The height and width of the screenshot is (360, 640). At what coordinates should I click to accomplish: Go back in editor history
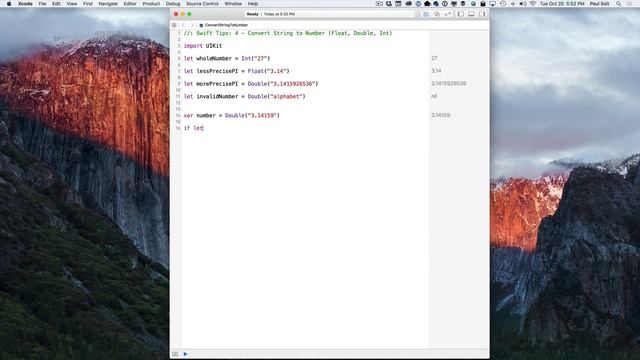(183, 25)
